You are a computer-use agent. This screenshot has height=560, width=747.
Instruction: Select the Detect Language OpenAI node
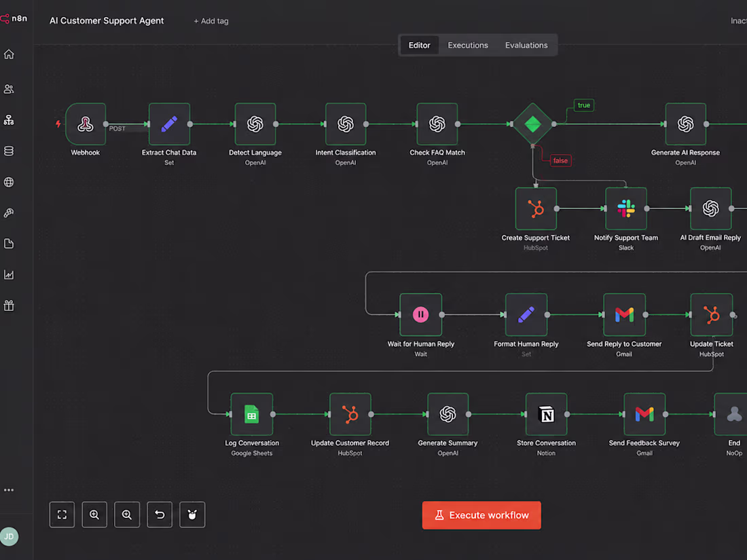pos(255,124)
